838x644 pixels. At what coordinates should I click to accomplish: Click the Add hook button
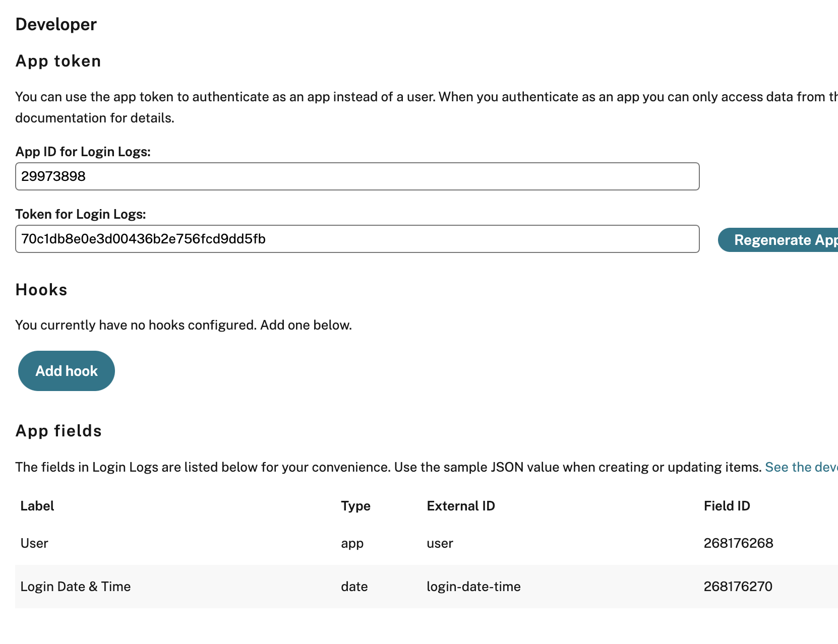click(x=67, y=371)
